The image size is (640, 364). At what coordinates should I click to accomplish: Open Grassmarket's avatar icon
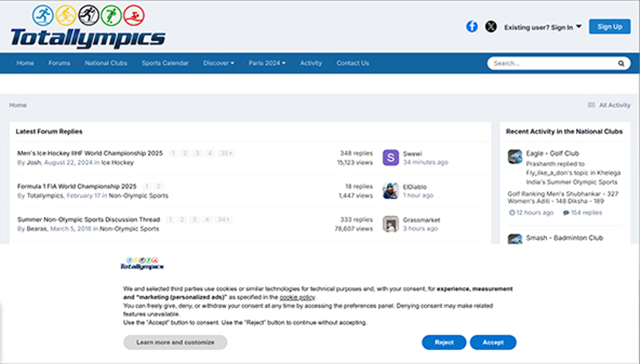[390, 224]
